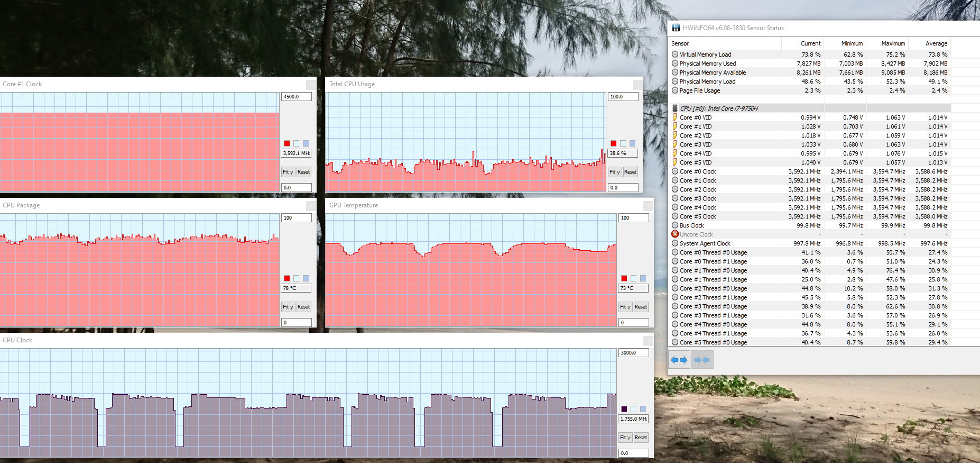Click the 0 minimum field in CPU Package graph
The image size is (980, 463).
297,322
